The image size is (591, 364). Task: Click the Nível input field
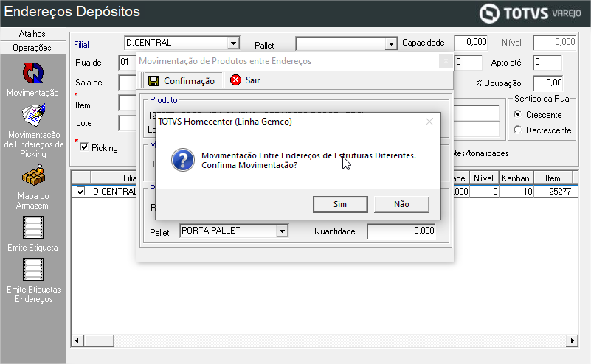coord(554,43)
